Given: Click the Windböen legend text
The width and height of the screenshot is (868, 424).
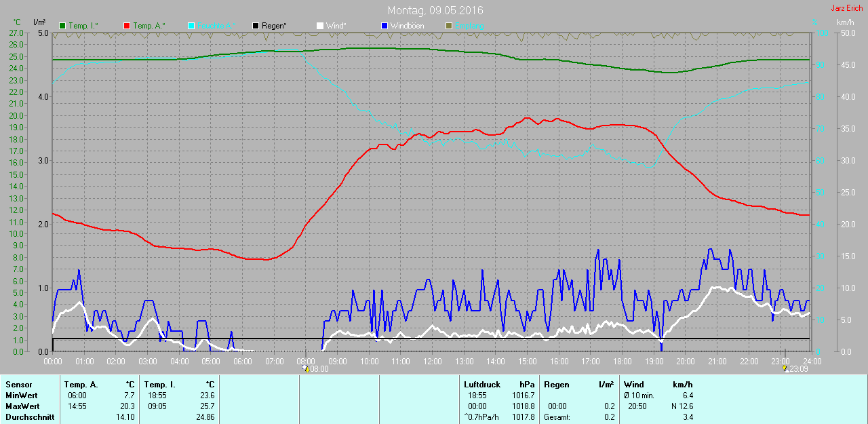Looking at the screenshot, I should click(407, 26).
